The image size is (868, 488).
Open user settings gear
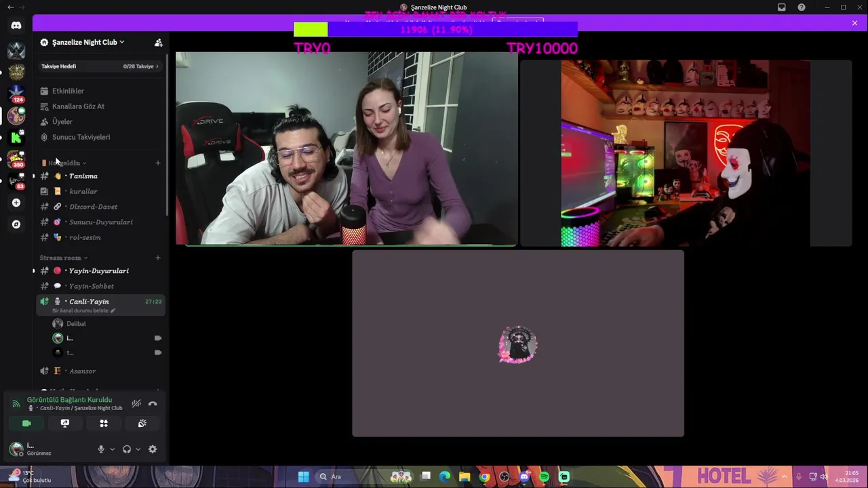click(x=153, y=449)
